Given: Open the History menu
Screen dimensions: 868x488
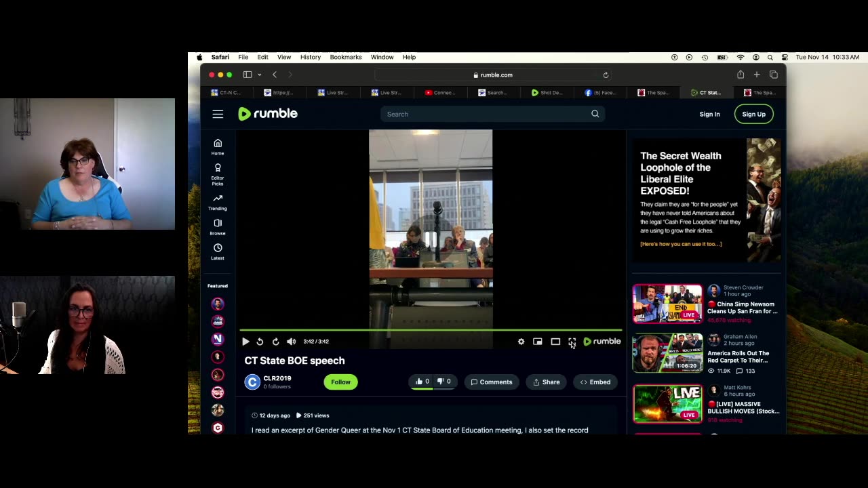Looking at the screenshot, I should tap(311, 57).
